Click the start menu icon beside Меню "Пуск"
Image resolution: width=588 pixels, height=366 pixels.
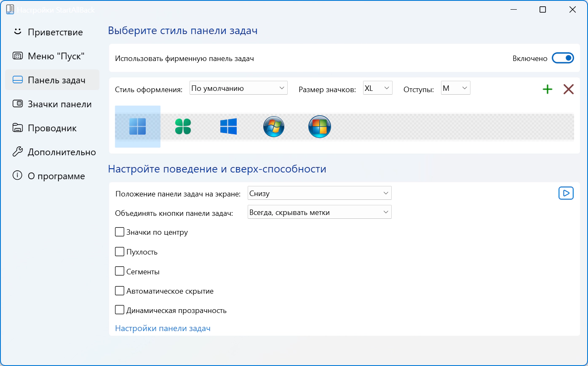18,56
